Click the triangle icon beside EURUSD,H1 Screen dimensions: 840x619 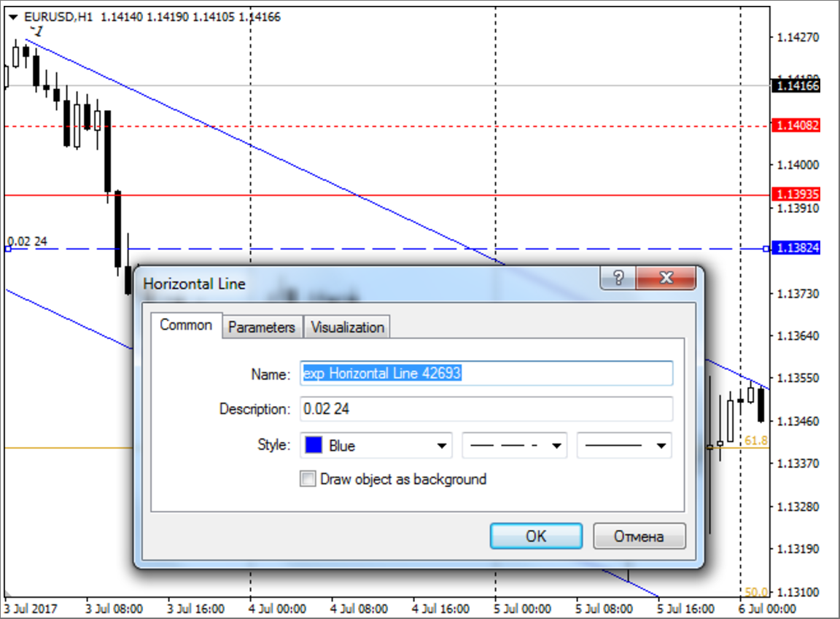(13, 17)
